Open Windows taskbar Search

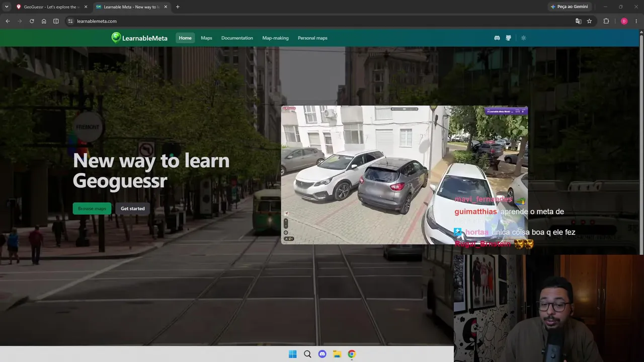coord(307,354)
